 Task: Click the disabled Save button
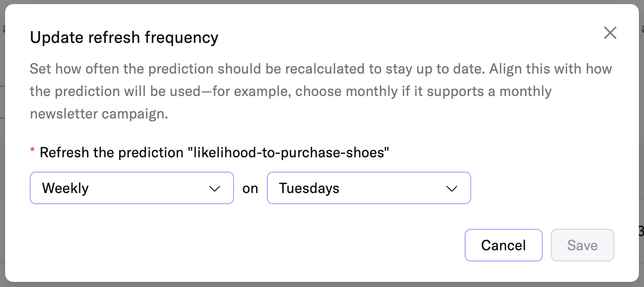pyautogui.click(x=582, y=245)
